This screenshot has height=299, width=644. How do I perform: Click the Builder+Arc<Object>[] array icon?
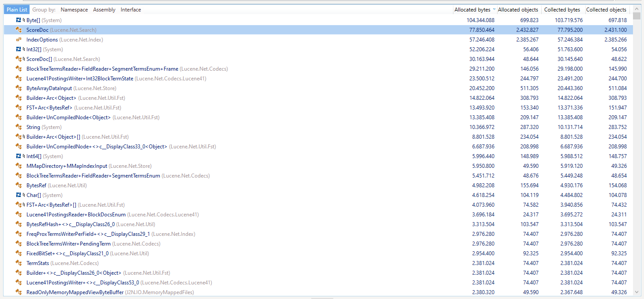coord(19,137)
